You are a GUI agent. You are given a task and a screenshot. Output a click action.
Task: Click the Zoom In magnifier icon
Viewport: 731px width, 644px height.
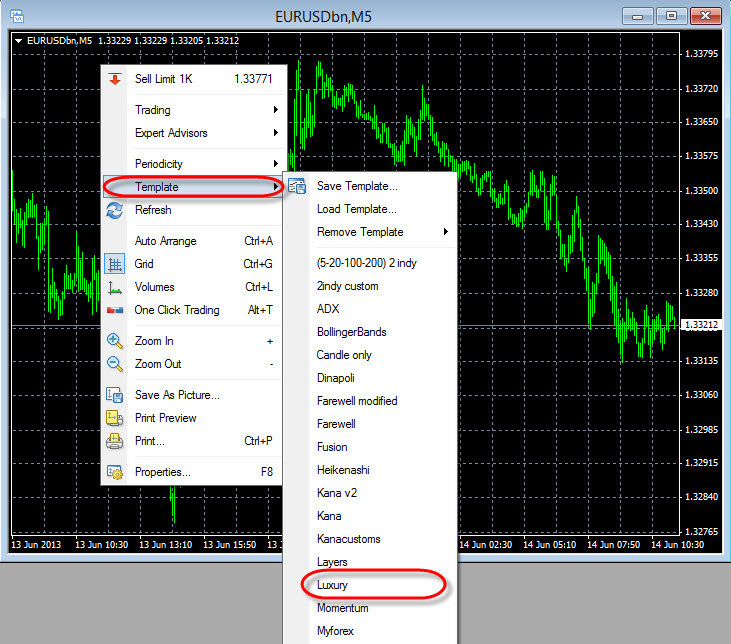[x=115, y=341]
